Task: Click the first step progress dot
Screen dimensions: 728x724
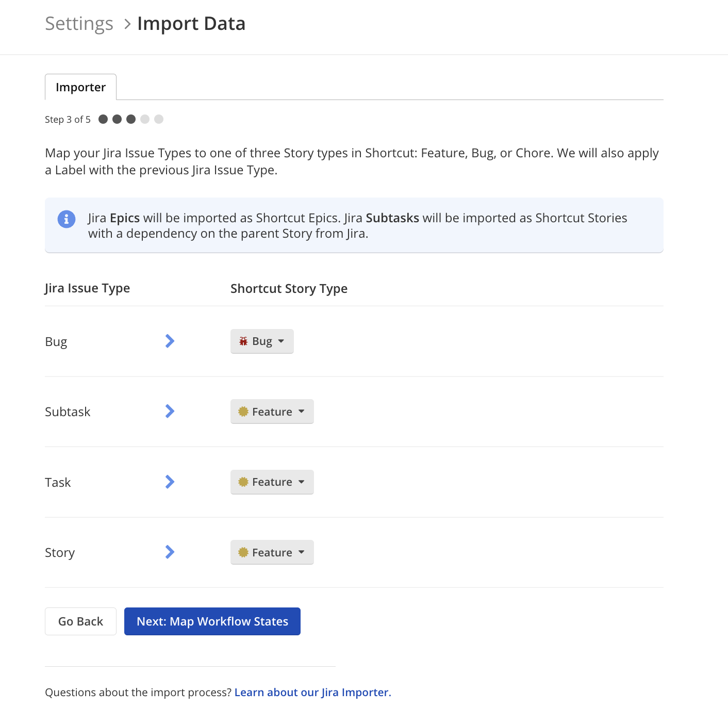Action: (103, 119)
